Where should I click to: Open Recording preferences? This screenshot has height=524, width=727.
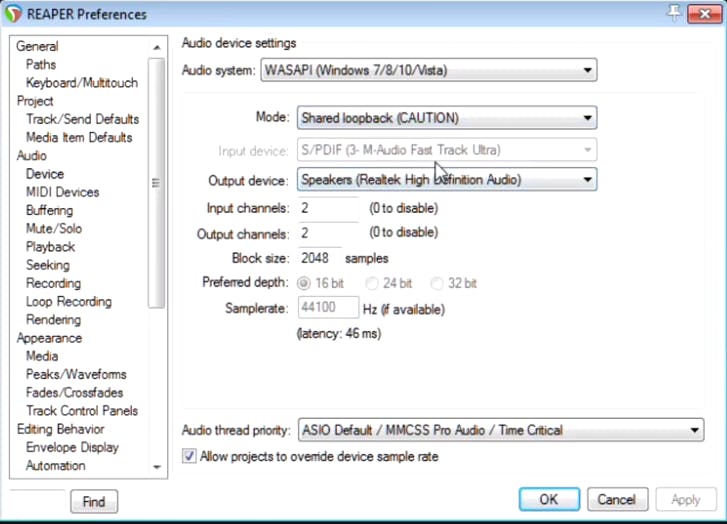(53, 283)
